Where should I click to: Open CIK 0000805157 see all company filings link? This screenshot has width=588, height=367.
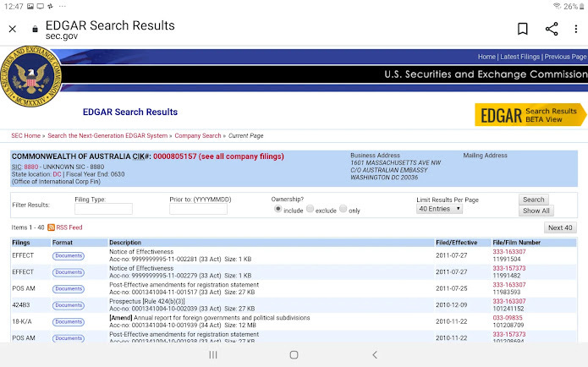[x=218, y=156]
